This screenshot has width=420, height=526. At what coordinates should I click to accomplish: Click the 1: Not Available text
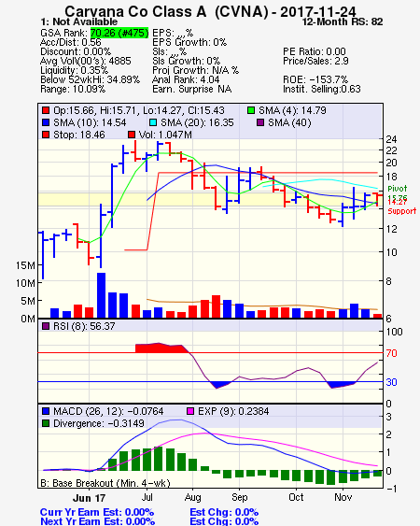(x=79, y=21)
